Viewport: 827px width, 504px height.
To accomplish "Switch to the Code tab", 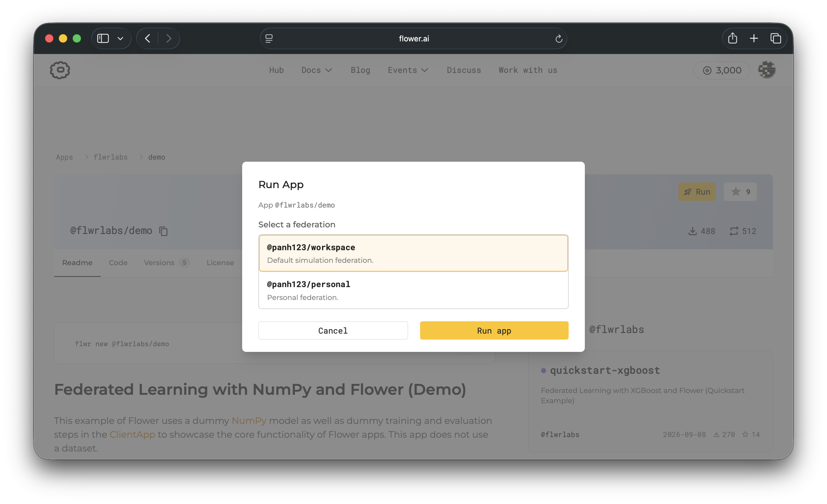I will [x=118, y=263].
